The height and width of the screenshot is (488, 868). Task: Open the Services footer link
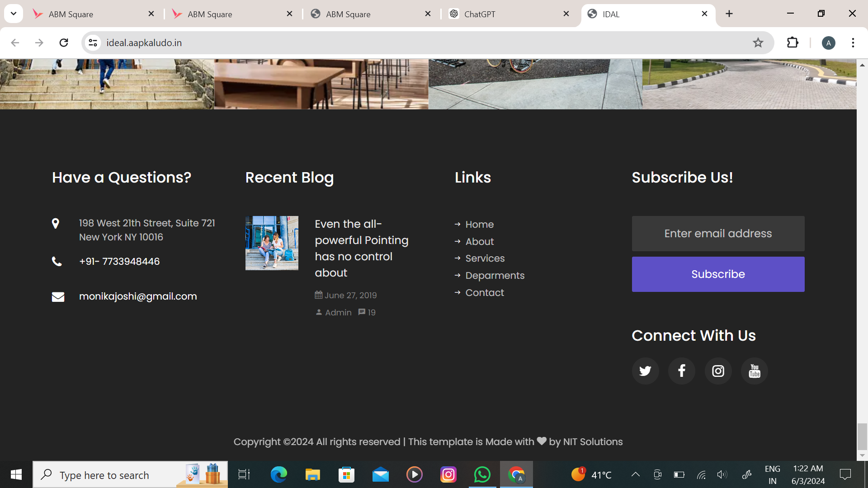coord(485,258)
